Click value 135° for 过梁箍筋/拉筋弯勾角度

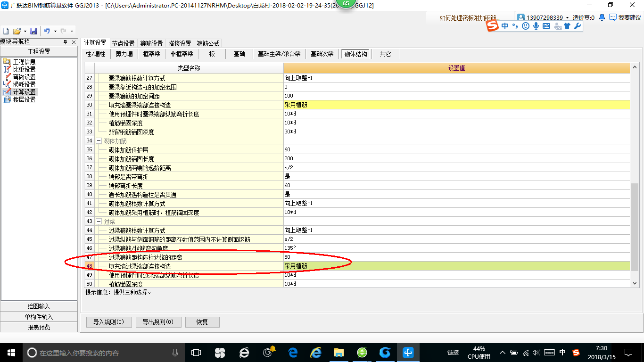456,248
